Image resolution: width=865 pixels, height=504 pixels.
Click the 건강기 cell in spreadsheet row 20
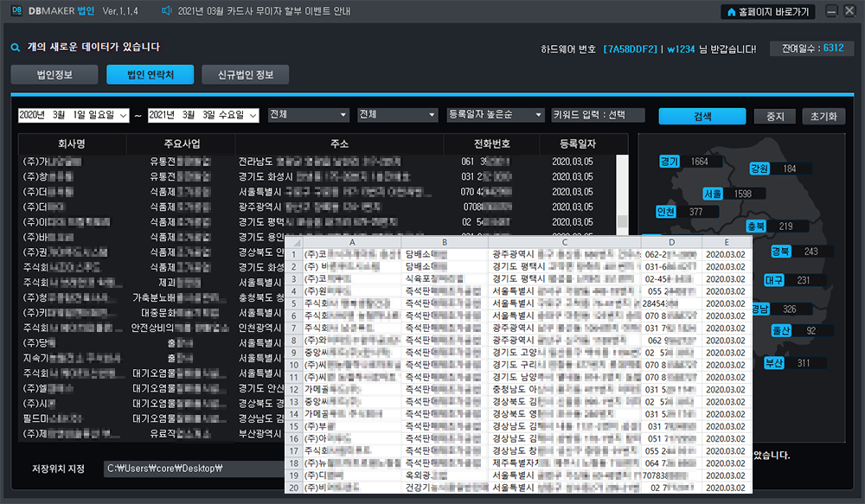point(445,488)
